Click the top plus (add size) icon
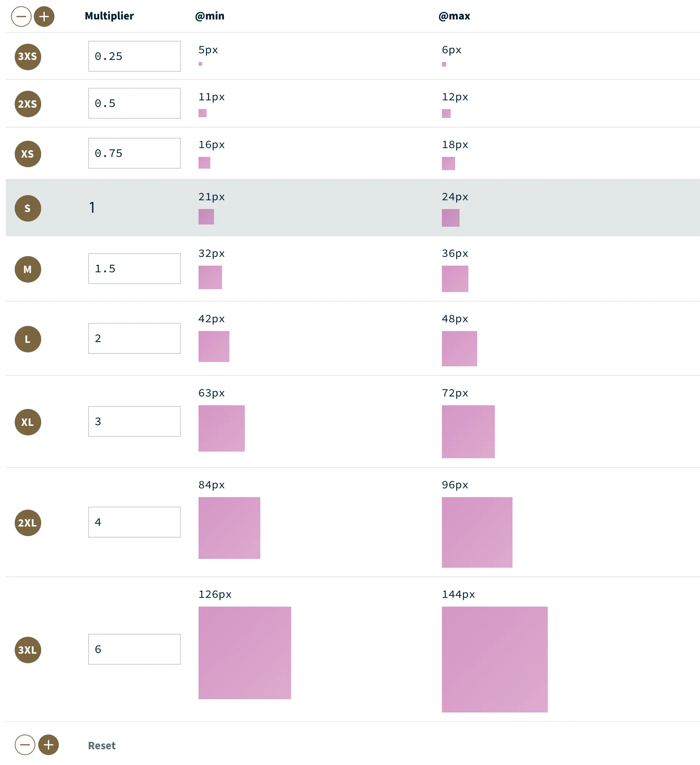Screen dimensions: 700x765 tap(44, 17)
